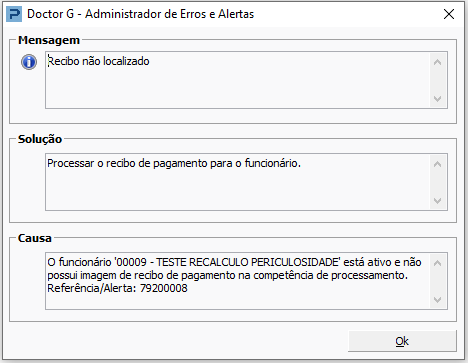Click the 'Causa' group label

point(35,238)
